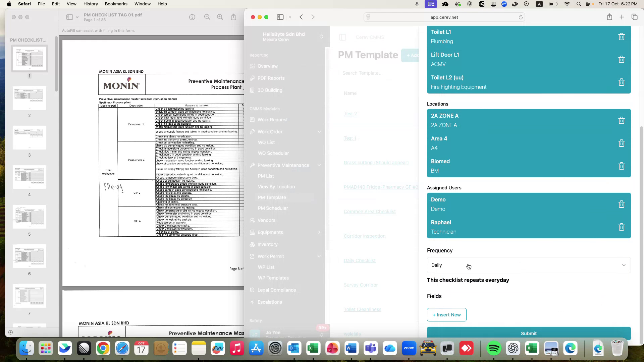This screenshot has height=362, width=644.
Task: Open the Bookmarks menu
Action: click(116, 4)
